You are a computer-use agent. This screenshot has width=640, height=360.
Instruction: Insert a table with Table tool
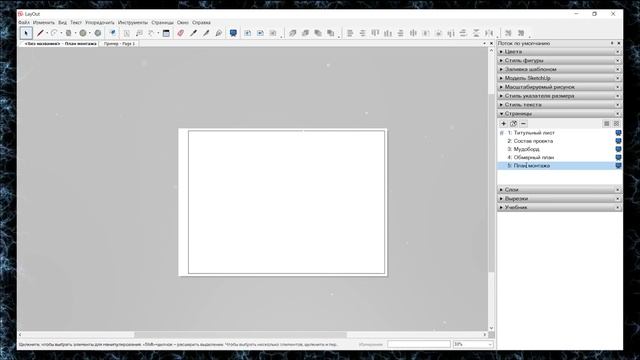tap(166, 33)
